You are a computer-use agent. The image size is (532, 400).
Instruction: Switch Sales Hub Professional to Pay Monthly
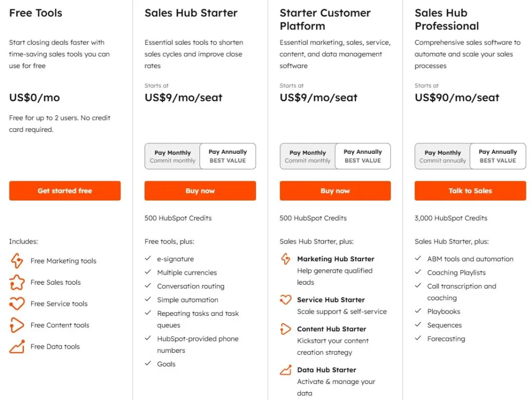pyautogui.click(x=443, y=156)
